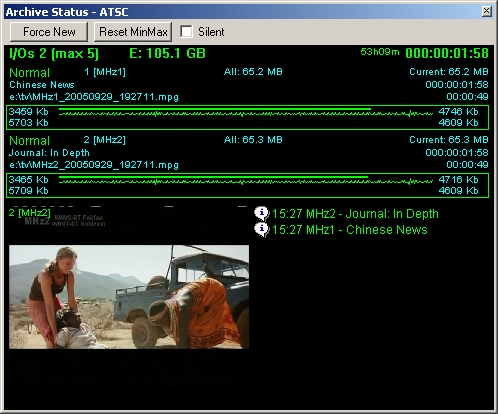Click the MHz2 video preview thumbnail
498x414 pixels.
pos(129,297)
